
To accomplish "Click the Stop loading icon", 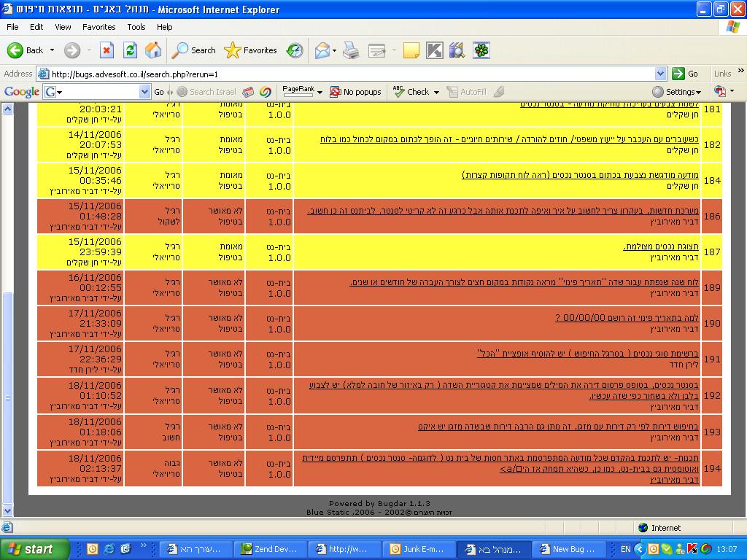I will [x=107, y=50].
